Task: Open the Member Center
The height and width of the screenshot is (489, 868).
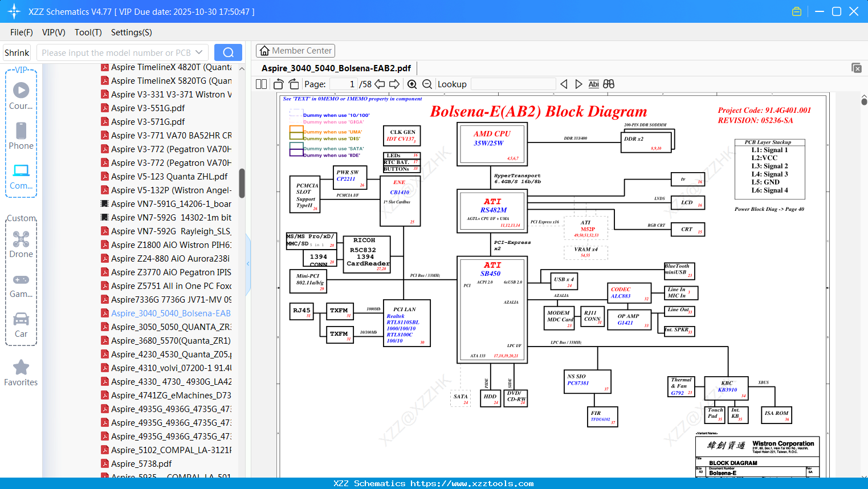Action: [x=295, y=51]
